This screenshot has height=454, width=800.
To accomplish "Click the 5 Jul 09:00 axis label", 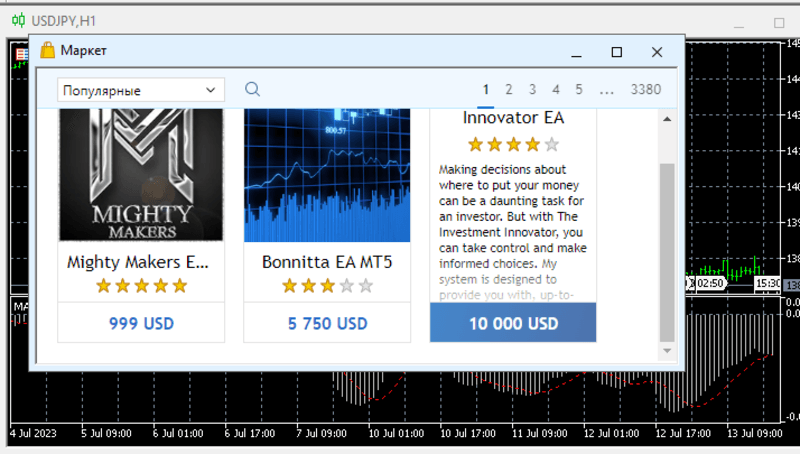I will [106, 434].
